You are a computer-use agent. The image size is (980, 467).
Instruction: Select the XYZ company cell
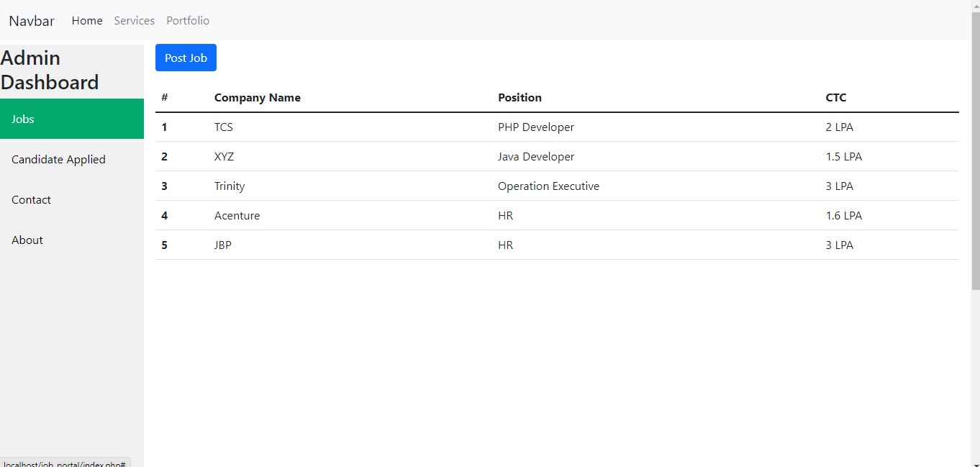pyautogui.click(x=224, y=157)
